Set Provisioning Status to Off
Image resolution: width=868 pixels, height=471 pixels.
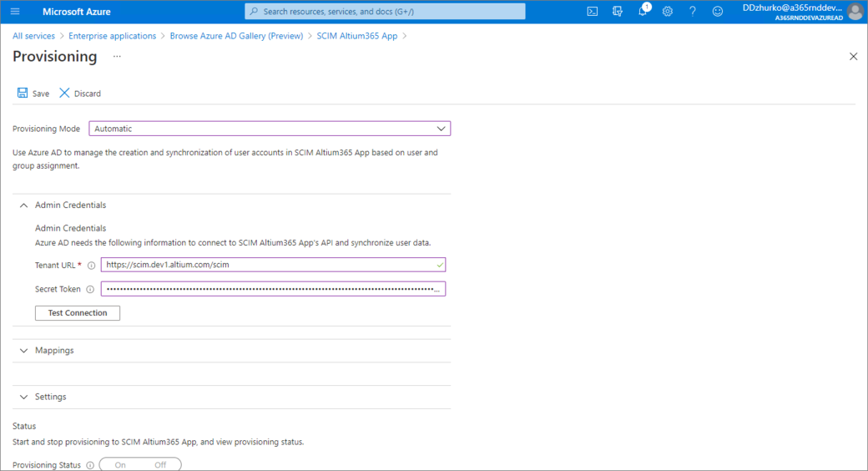point(160,465)
